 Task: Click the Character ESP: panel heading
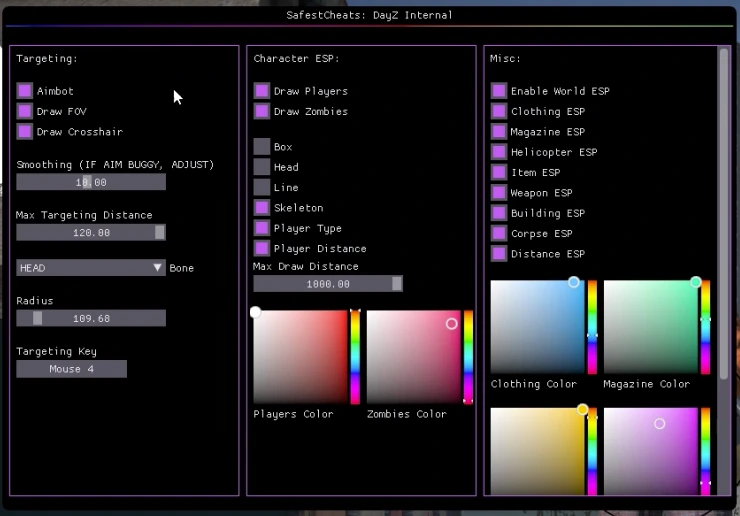click(x=296, y=59)
